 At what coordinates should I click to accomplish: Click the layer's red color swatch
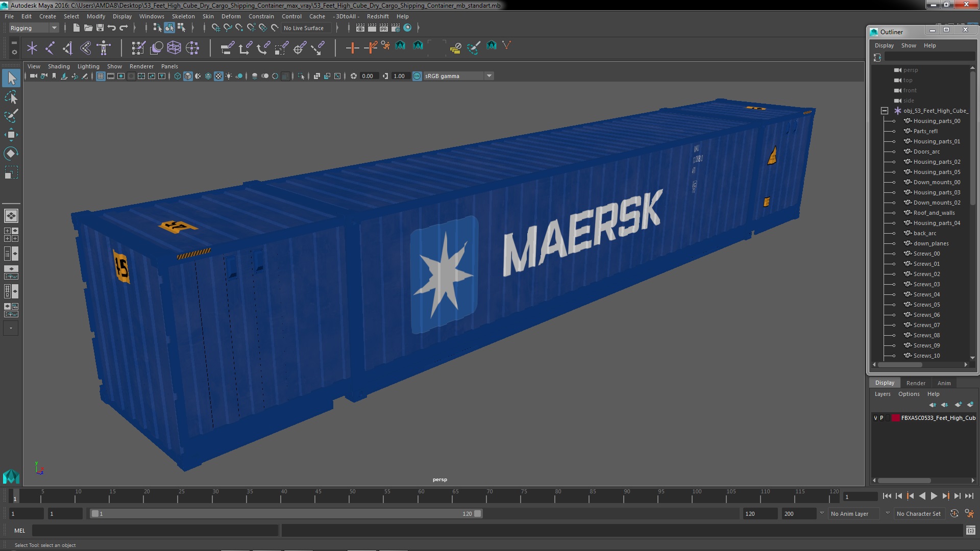click(895, 418)
